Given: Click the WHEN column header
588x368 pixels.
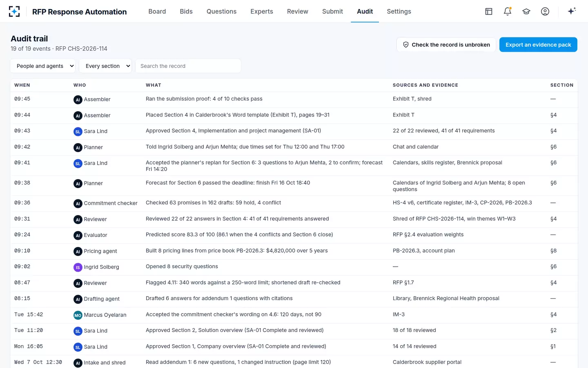Looking at the screenshot, I should point(22,85).
